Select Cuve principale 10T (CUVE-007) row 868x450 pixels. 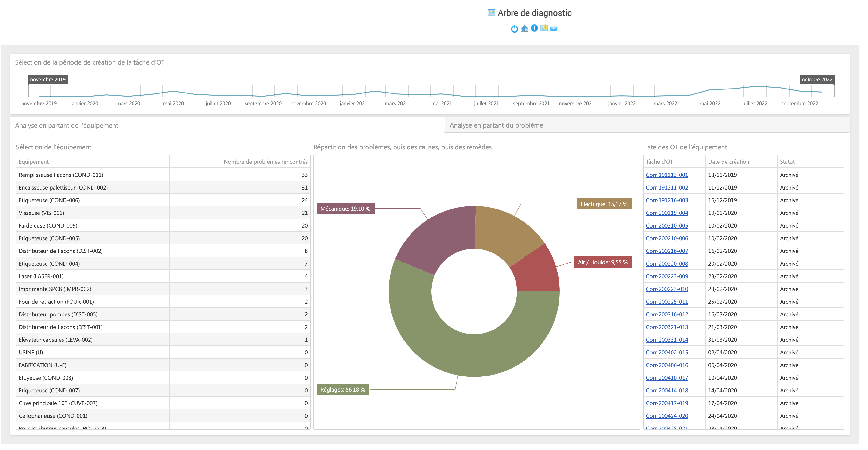163,403
